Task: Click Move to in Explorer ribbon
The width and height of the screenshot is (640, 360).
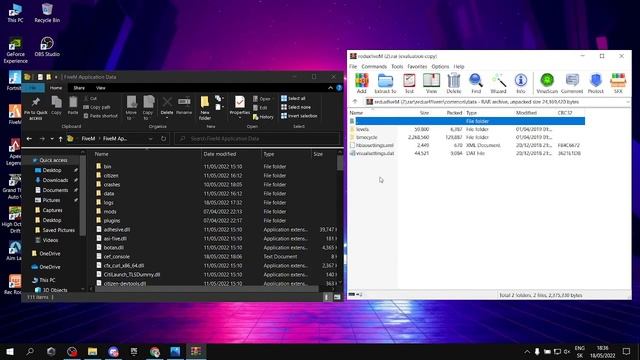Action: (x=131, y=108)
